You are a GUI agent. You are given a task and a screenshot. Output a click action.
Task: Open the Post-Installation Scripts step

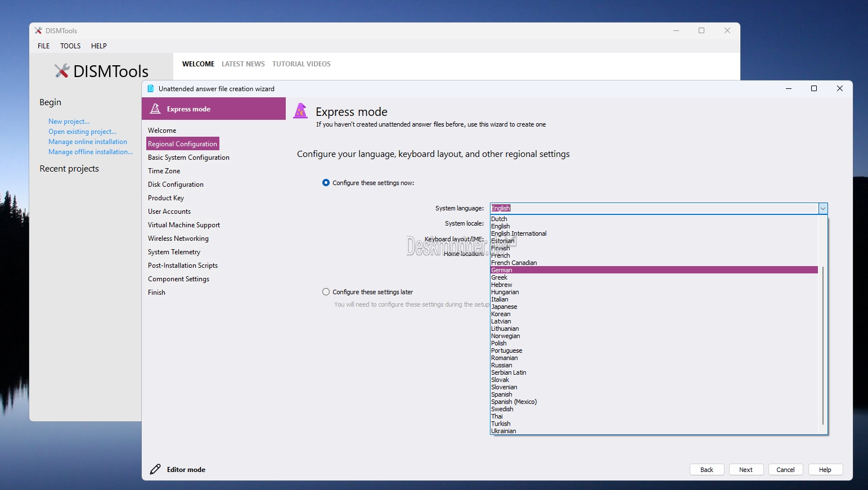[183, 266]
